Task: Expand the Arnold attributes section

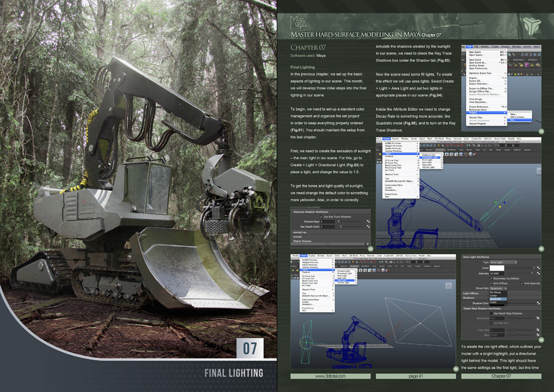Action: click(x=297, y=237)
